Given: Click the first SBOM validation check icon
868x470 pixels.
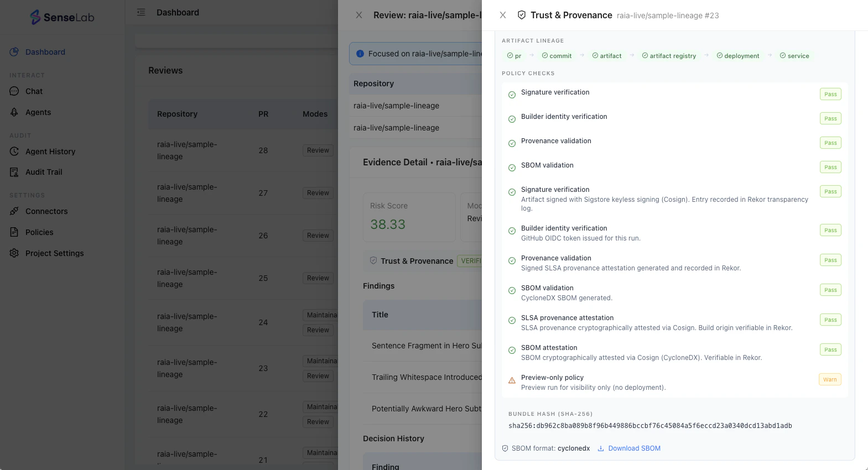Looking at the screenshot, I should pos(512,168).
